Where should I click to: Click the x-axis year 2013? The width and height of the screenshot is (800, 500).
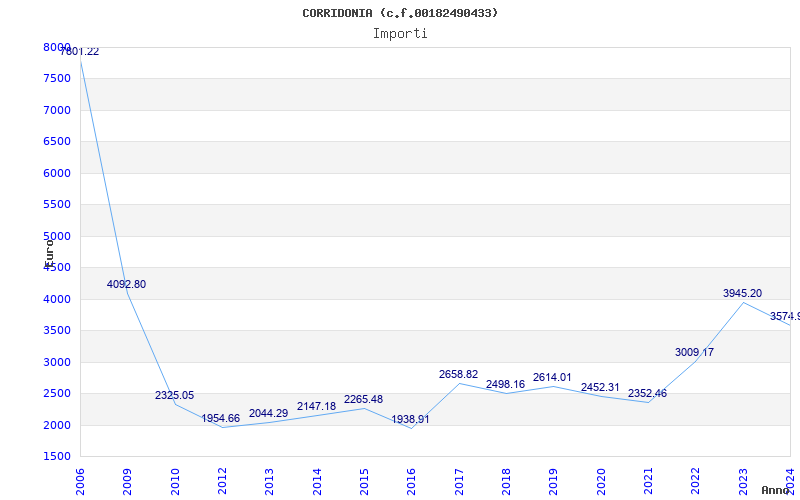269,482
